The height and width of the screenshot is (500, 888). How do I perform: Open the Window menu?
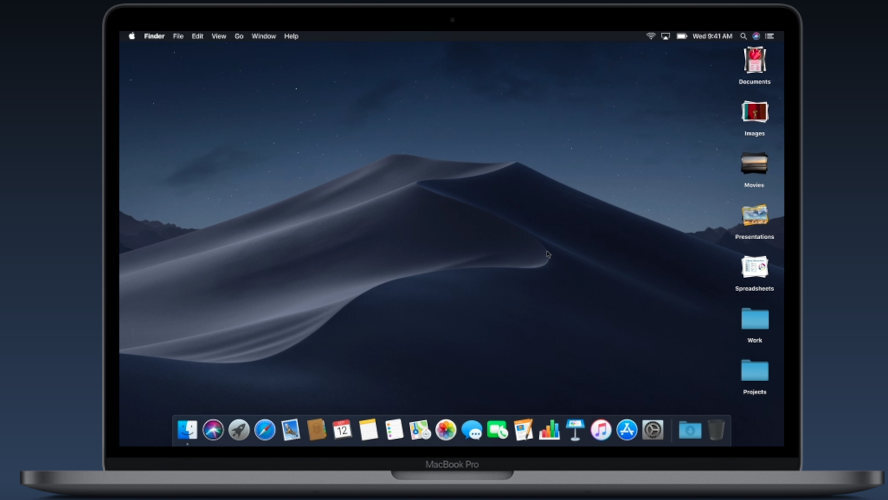[263, 36]
